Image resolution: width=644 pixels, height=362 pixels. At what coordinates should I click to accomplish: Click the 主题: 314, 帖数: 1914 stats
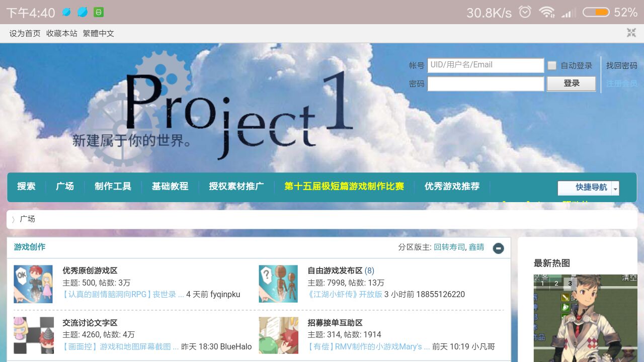click(x=344, y=335)
